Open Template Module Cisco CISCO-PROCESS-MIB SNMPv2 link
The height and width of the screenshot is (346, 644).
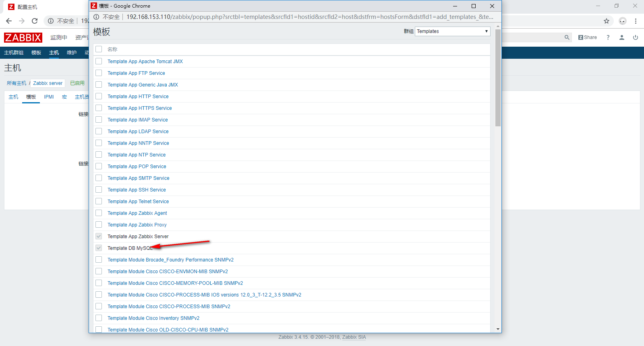tap(169, 307)
